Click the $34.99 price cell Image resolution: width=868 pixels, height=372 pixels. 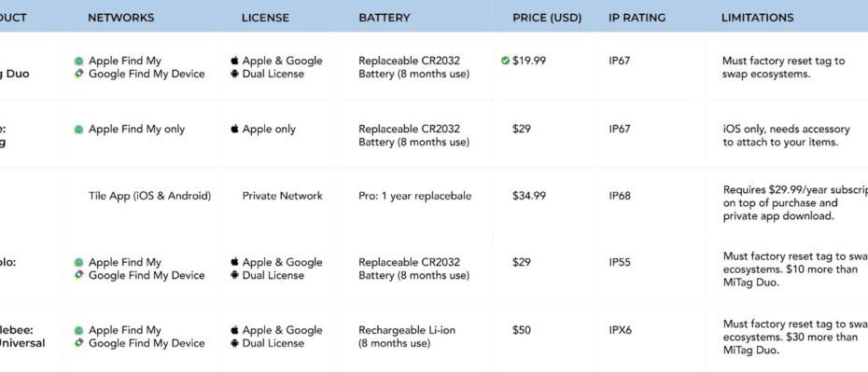[x=529, y=196]
